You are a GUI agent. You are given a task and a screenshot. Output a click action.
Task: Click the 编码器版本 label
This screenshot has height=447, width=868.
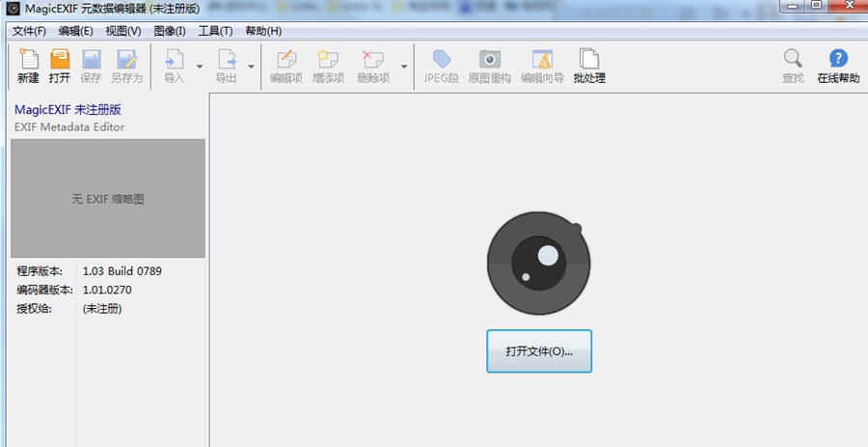pos(44,290)
